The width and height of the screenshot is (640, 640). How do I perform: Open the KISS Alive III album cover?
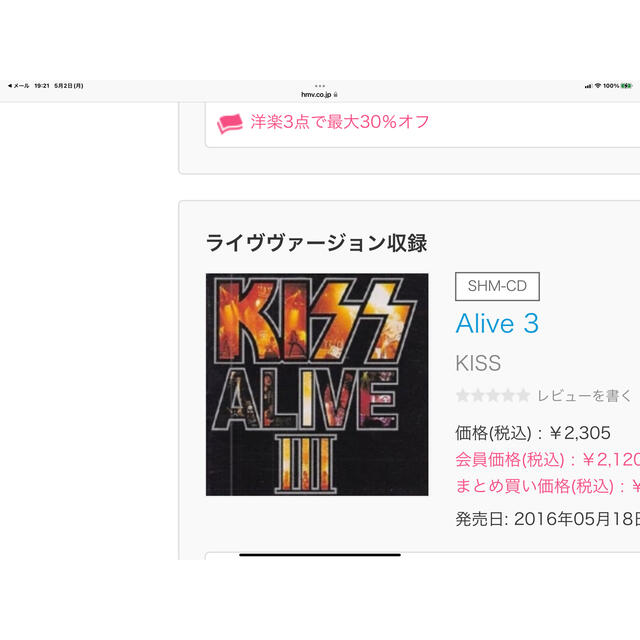click(317, 384)
